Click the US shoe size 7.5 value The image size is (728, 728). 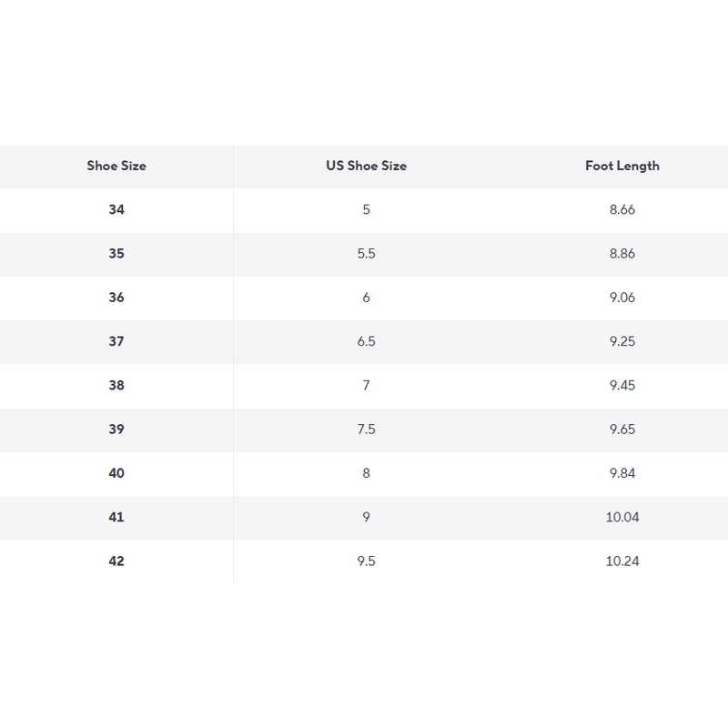[x=366, y=429]
